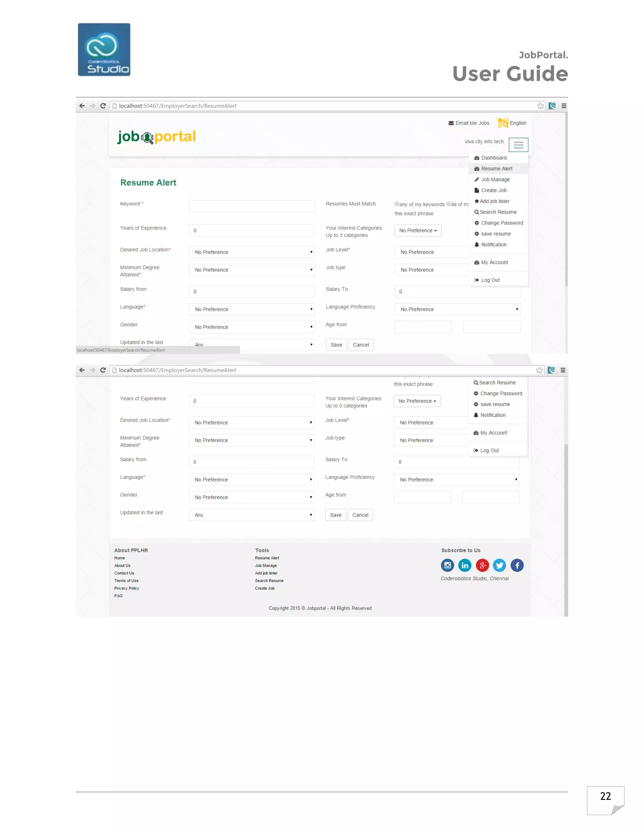Open Terms of Use footer link
The height and width of the screenshot is (833, 644).
click(126, 581)
